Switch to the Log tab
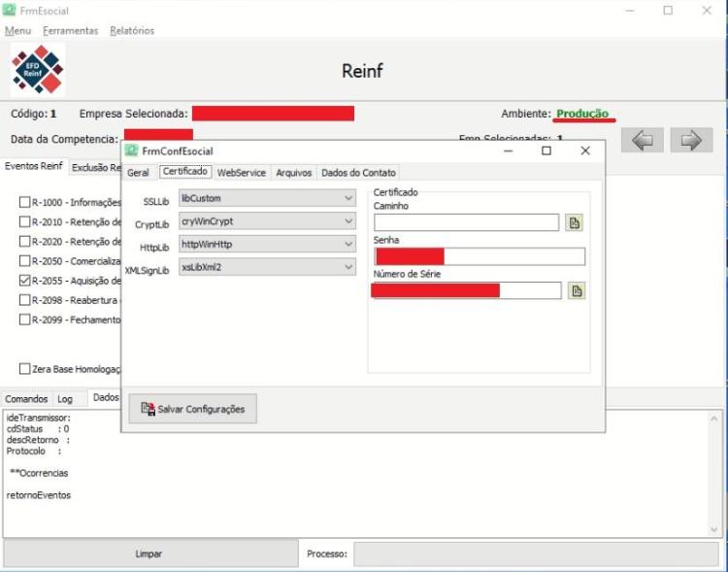This screenshot has height=572, width=728. 65,399
